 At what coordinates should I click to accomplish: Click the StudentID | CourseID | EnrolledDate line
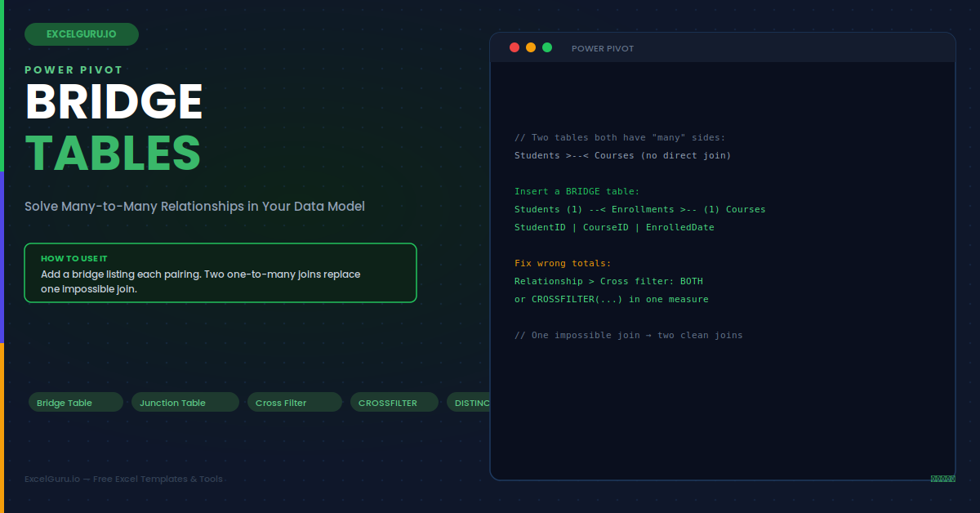[614, 227]
